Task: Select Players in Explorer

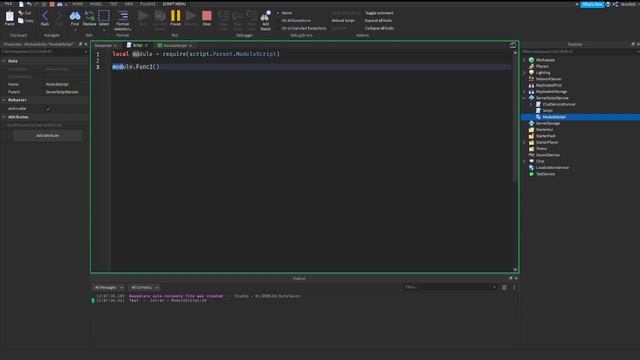Action: [x=542, y=66]
